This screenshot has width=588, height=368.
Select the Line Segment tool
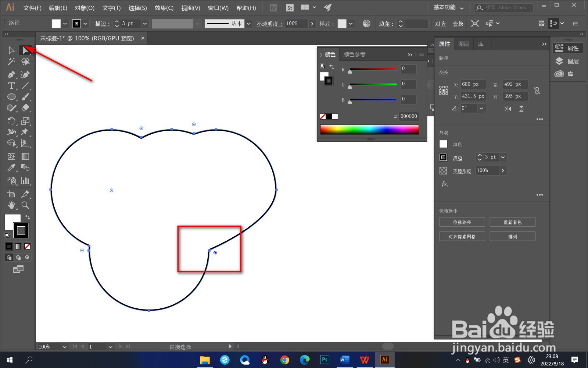click(x=25, y=86)
